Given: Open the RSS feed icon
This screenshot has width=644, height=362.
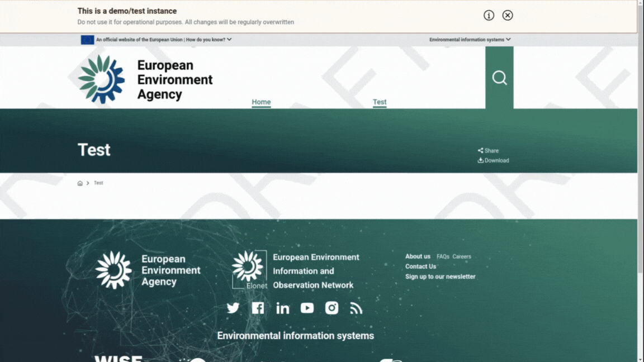Looking at the screenshot, I should 356,308.
